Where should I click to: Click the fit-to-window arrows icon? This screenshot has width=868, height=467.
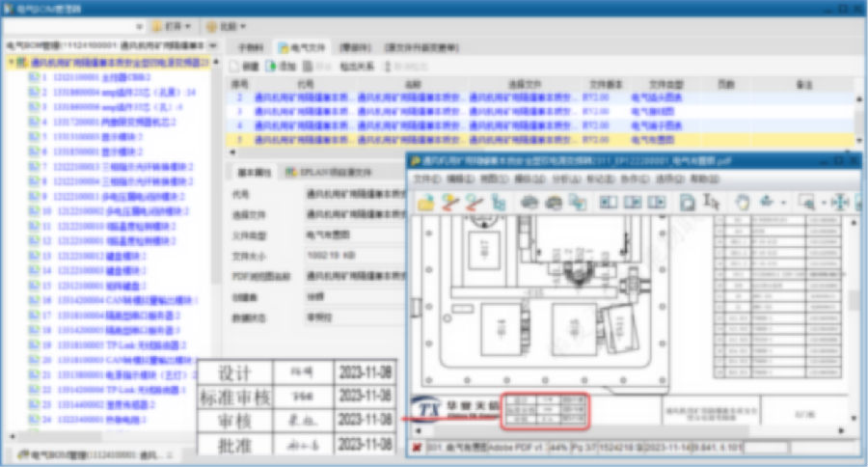click(840, 203)
